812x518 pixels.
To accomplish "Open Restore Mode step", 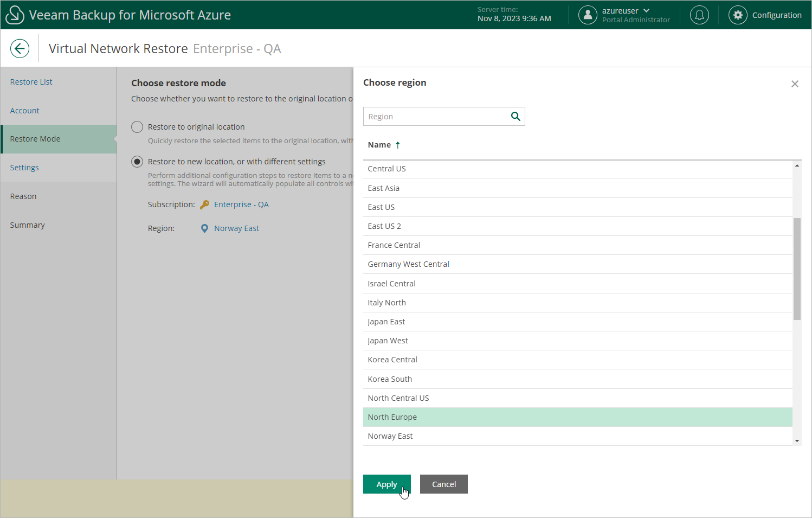I will click(59, 139).
